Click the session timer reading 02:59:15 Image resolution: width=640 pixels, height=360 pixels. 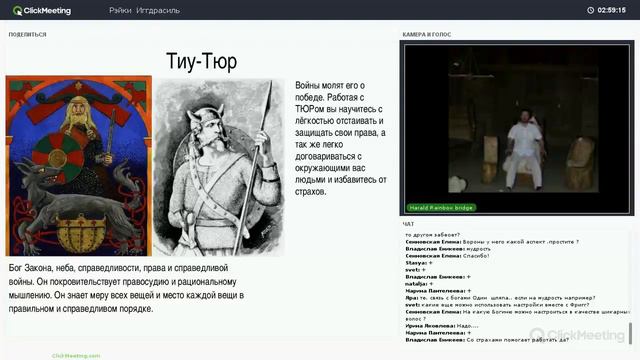pyautogui.click(x=611, y=10)
